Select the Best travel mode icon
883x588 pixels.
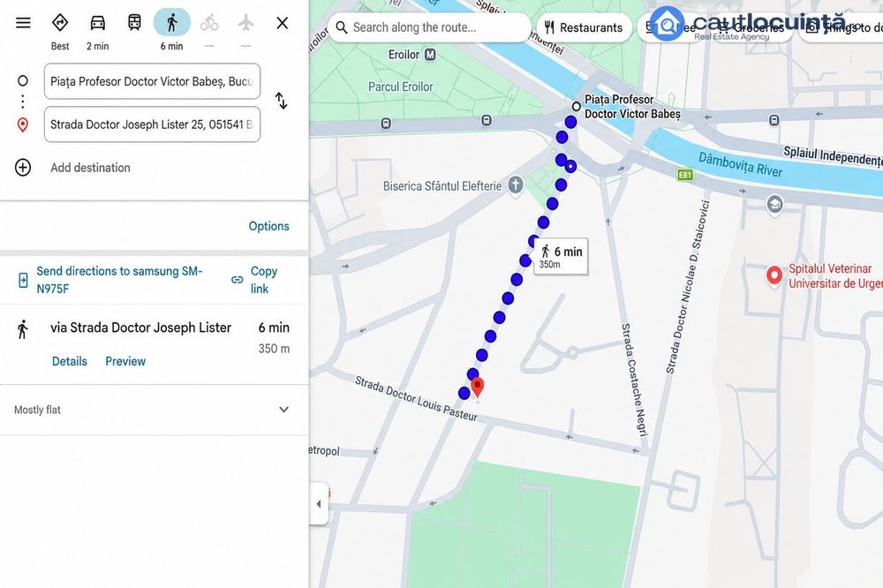point(60,23)
